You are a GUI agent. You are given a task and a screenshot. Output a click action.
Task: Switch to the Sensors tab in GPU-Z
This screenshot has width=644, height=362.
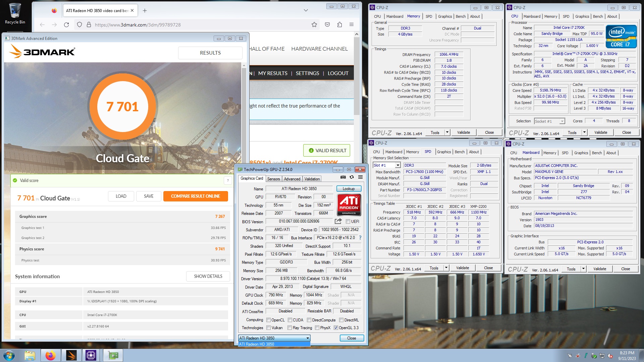tap(273, 179)
